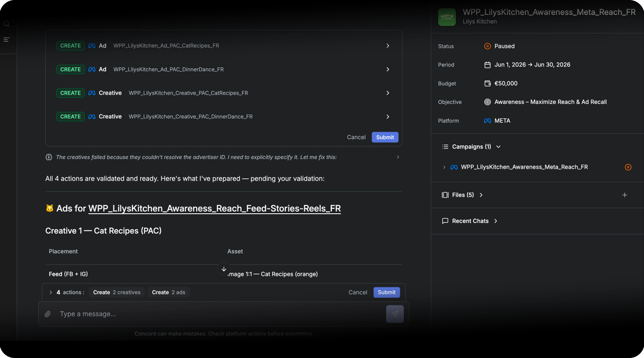644x358 pixels.
Task: Click the WPP_LilysKitchen_Creative_PAC_DinnerDance_FR name
Action: pyautogui.click(x=190, y=117)
